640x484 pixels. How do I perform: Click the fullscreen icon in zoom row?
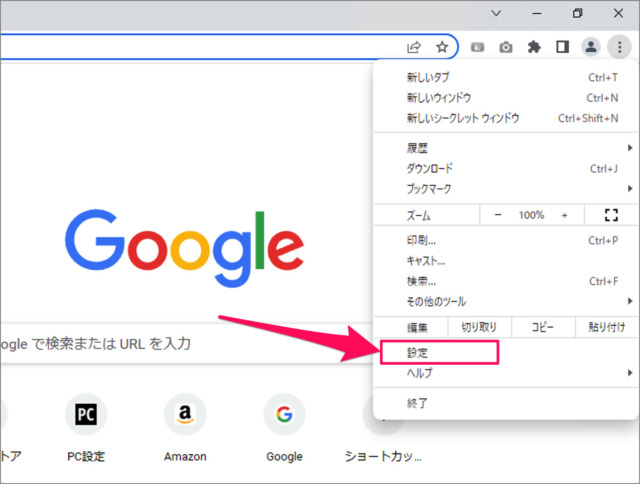[x=611, y=215]
